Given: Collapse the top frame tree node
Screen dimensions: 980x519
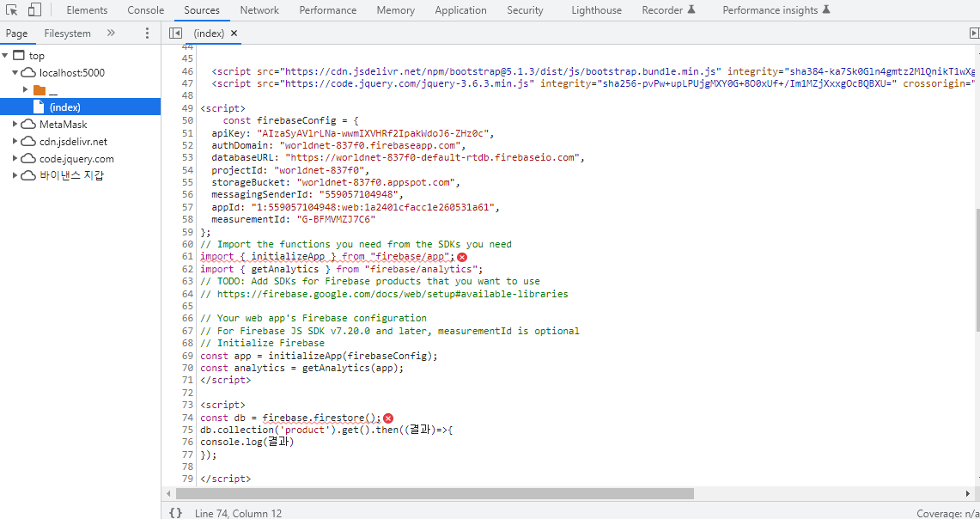Looking at the screenshot, I should [x=5, y=56].
